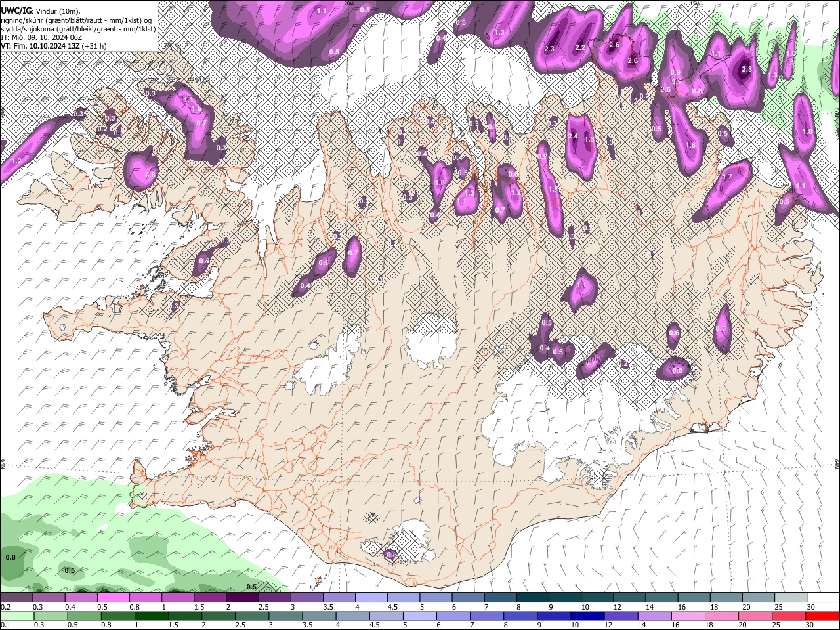Click the purple legend swatch between 0.2 and 0.3
840x630 pixels.
(x=16, y=598)
